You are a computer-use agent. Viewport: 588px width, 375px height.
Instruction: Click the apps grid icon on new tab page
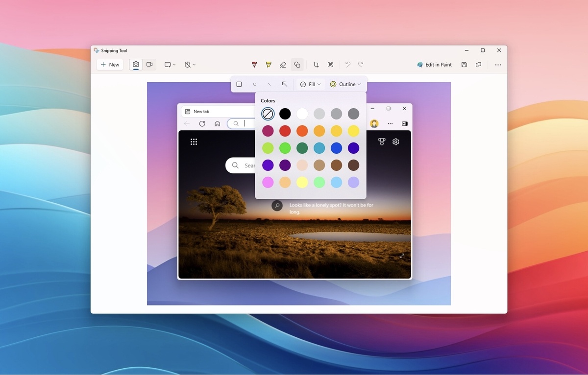(194, 142)
